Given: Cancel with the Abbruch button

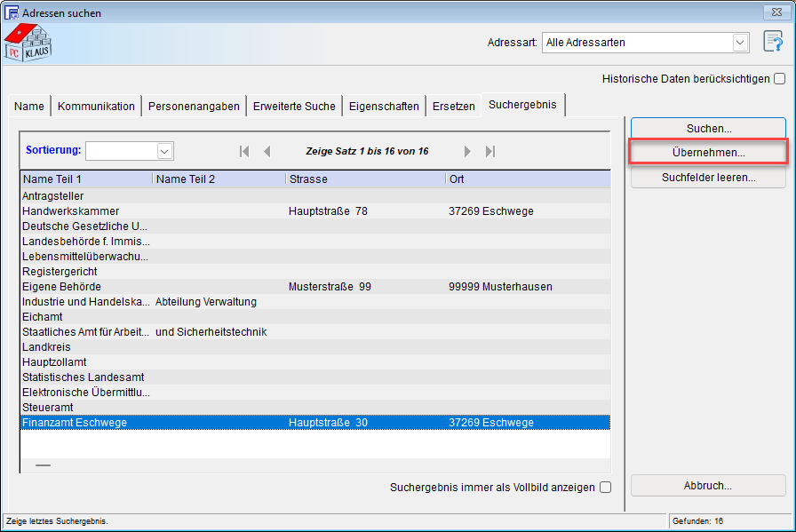Looking at the screenshot, I should point(708,486).
